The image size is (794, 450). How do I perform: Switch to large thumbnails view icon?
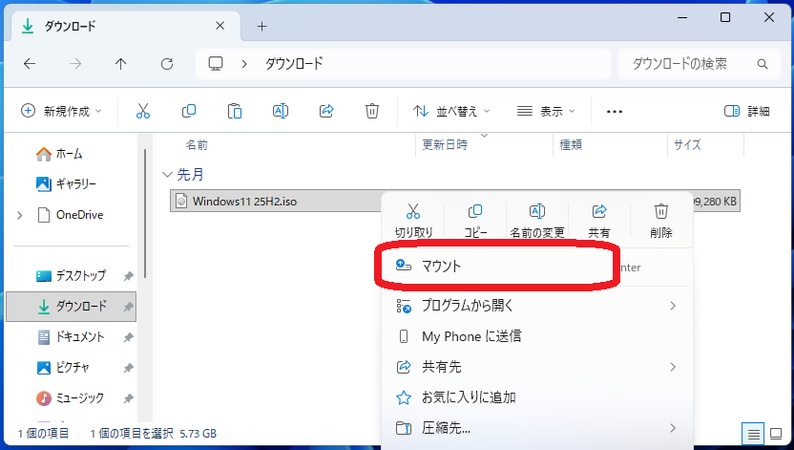(776, 434)
